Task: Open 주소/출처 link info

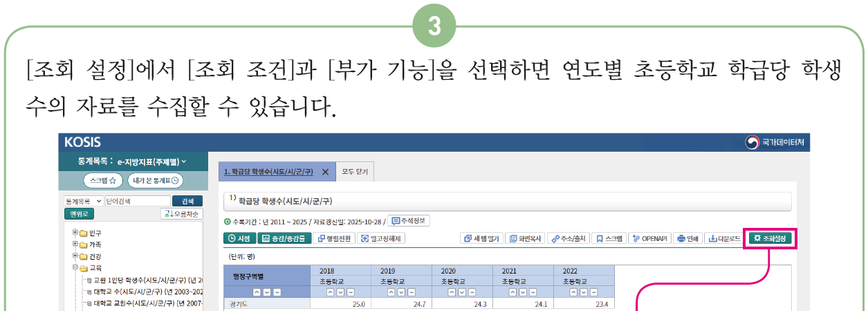Action: click(569, 238)
